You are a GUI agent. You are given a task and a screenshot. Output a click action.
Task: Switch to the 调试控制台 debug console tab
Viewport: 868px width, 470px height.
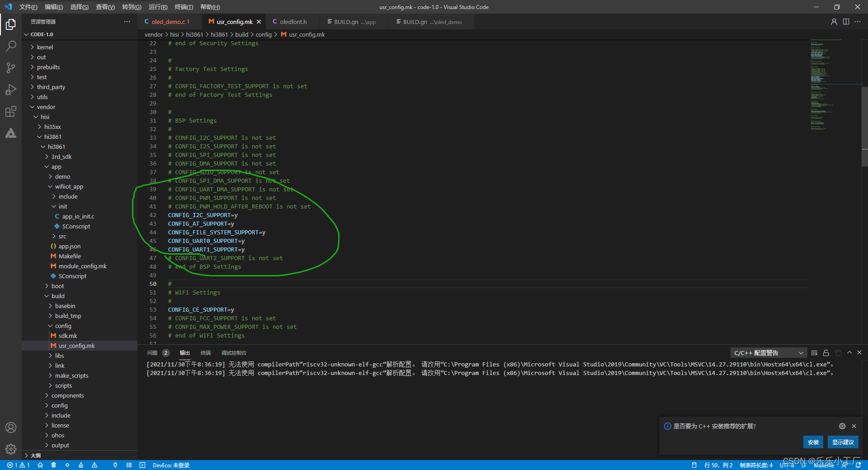pos(234,353)
